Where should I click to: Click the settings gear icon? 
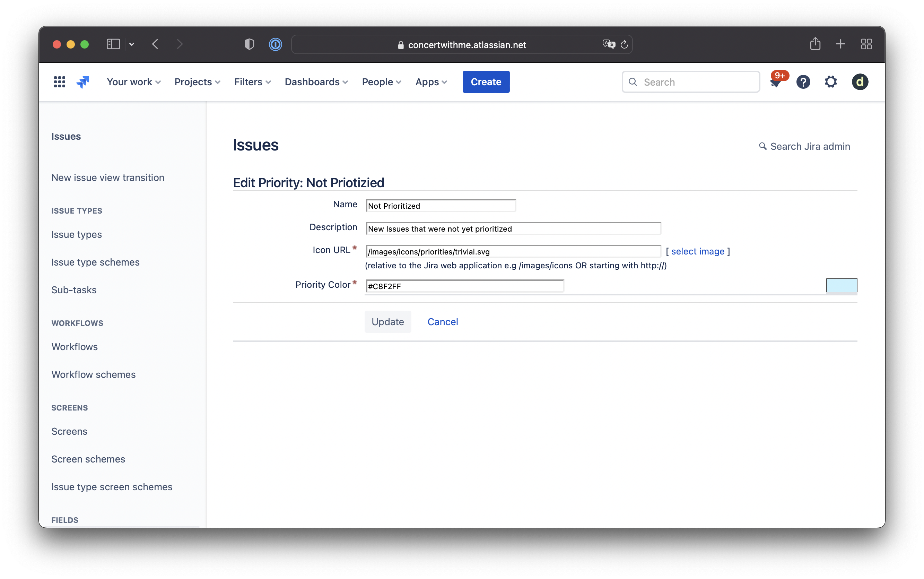click(x=831, y=81)
